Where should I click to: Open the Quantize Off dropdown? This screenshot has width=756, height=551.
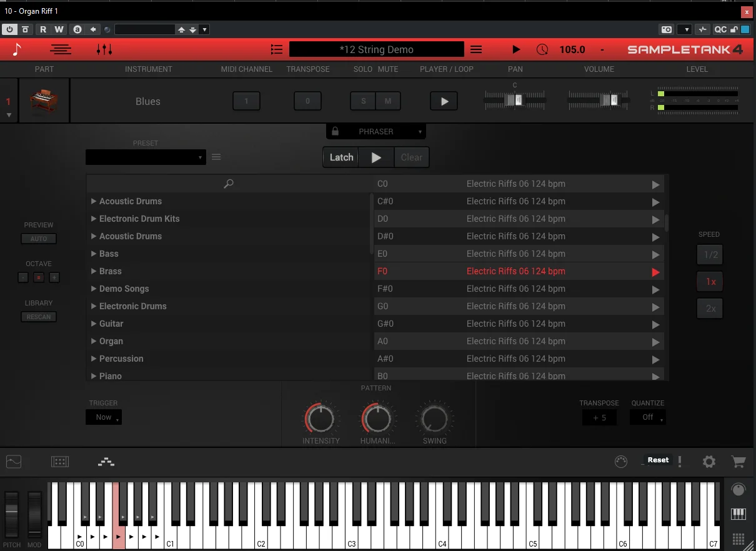[648, 417]
